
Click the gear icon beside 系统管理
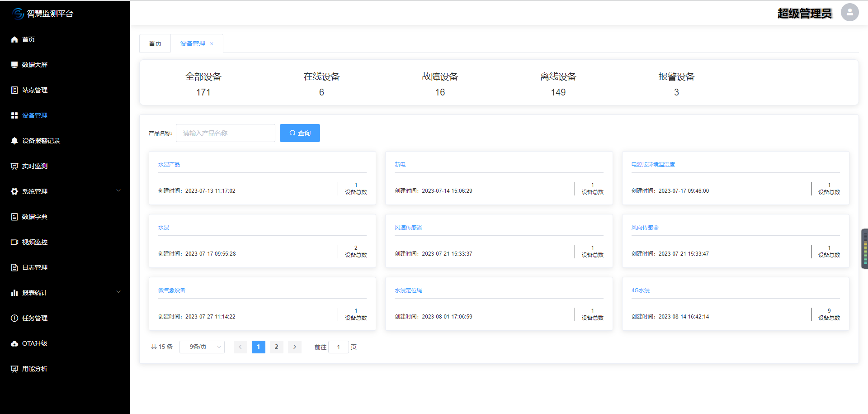pos(14,191)
